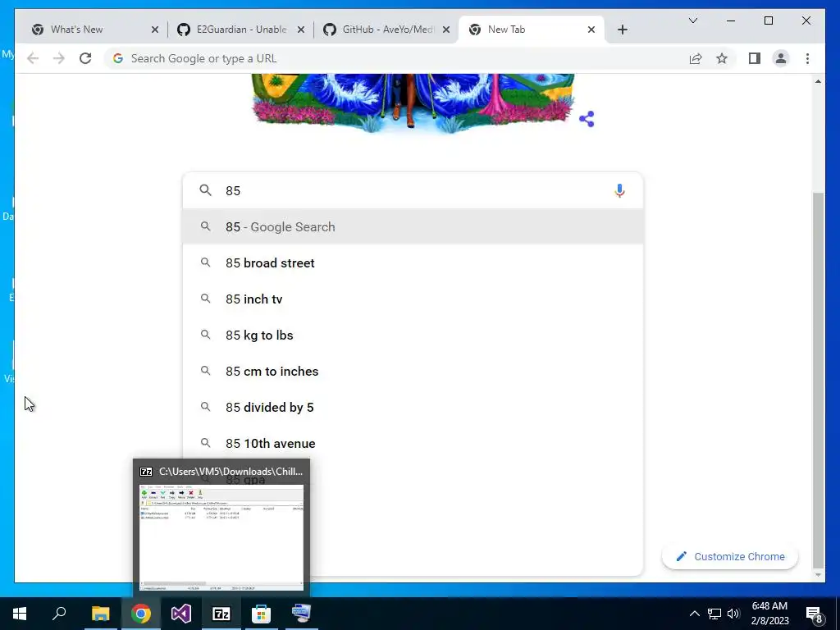Go forward to next page
The height and width of the screenshot is (630, 840).
click(59, 58)
